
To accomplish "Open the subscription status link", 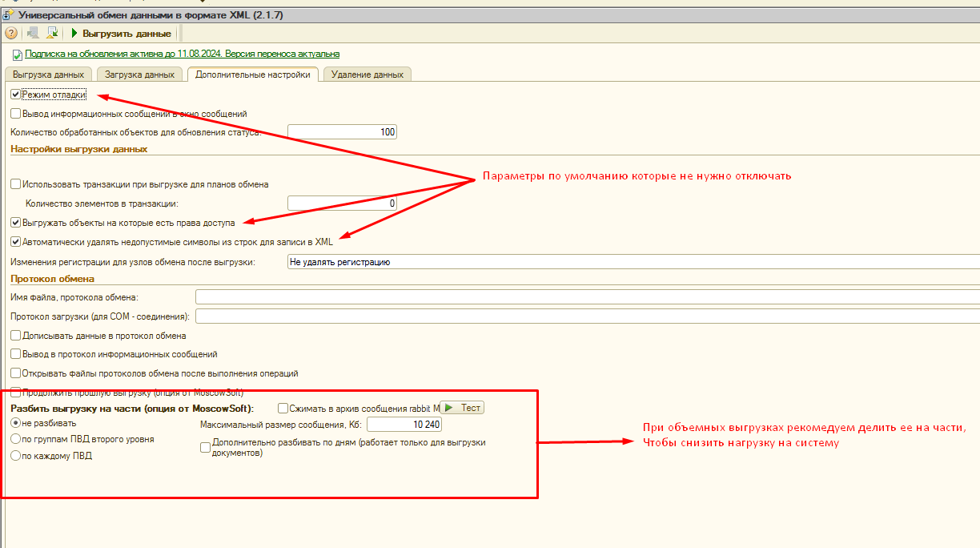I will tap(182, 54).
